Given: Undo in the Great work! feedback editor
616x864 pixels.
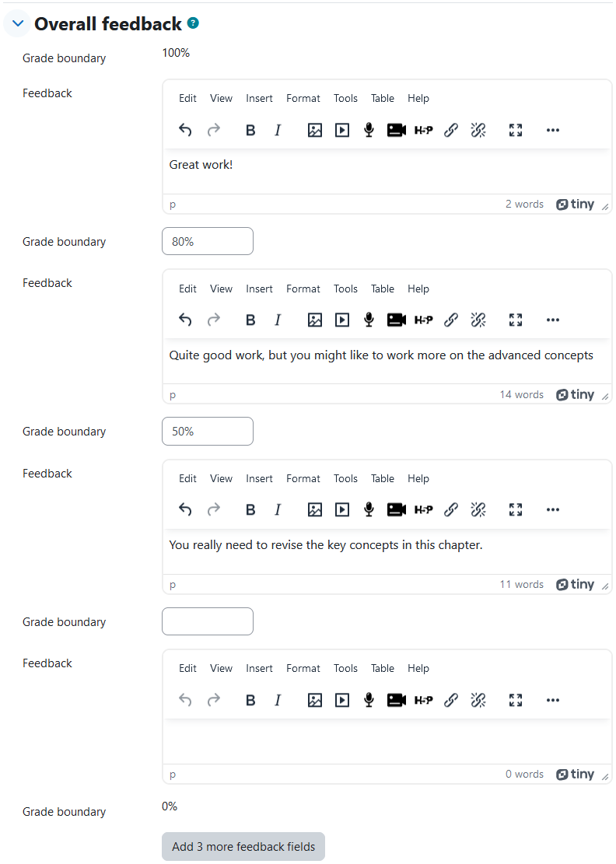Looking at the screenshot, I should click(x=185, y=130).
